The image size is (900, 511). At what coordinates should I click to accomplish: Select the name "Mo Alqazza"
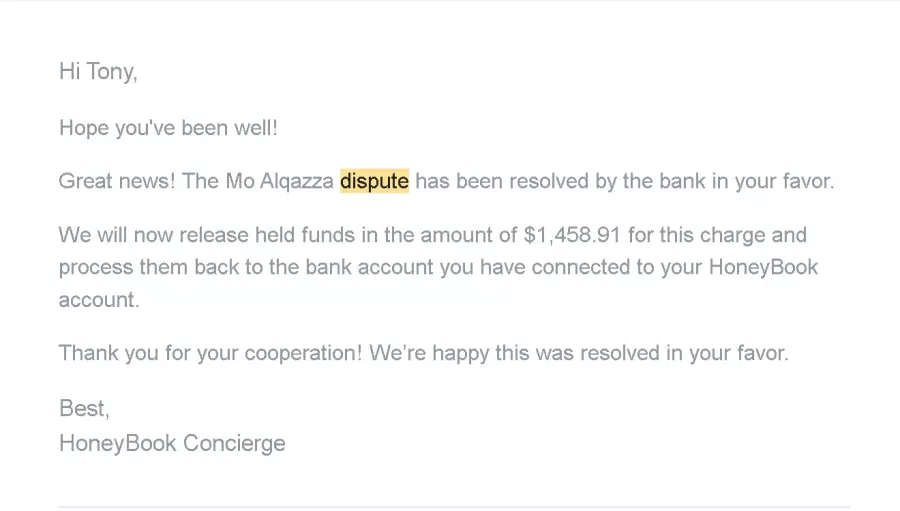[279, 181]
